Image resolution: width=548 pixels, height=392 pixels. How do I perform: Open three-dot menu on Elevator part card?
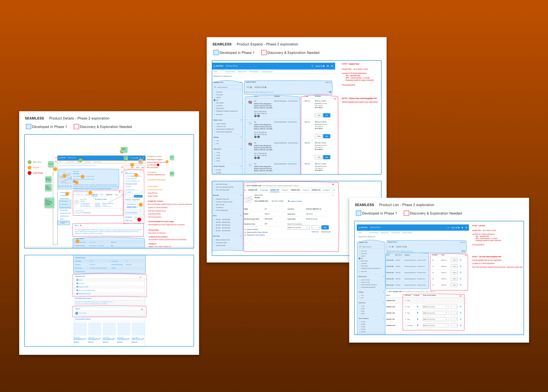click(x=333, y=195)
